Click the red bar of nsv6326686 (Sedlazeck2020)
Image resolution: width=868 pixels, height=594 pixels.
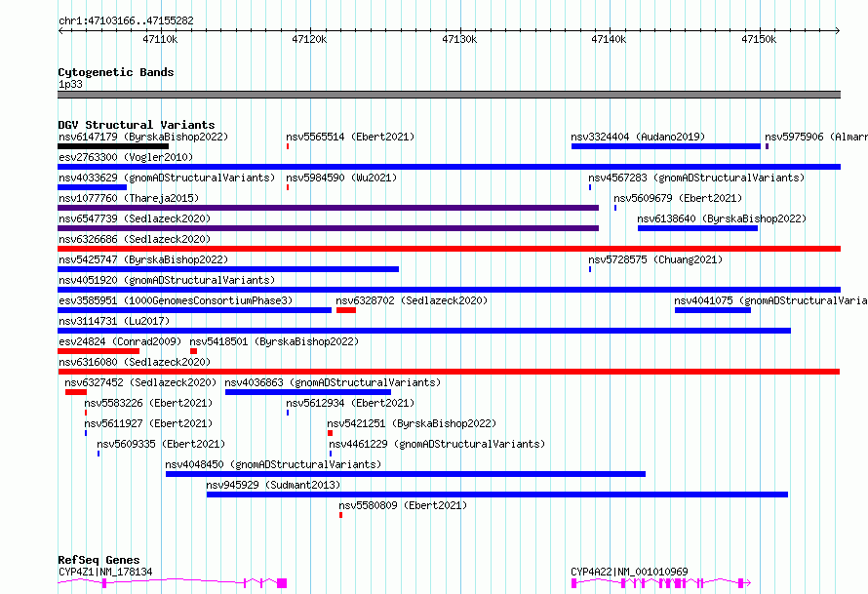click(449, 249)
